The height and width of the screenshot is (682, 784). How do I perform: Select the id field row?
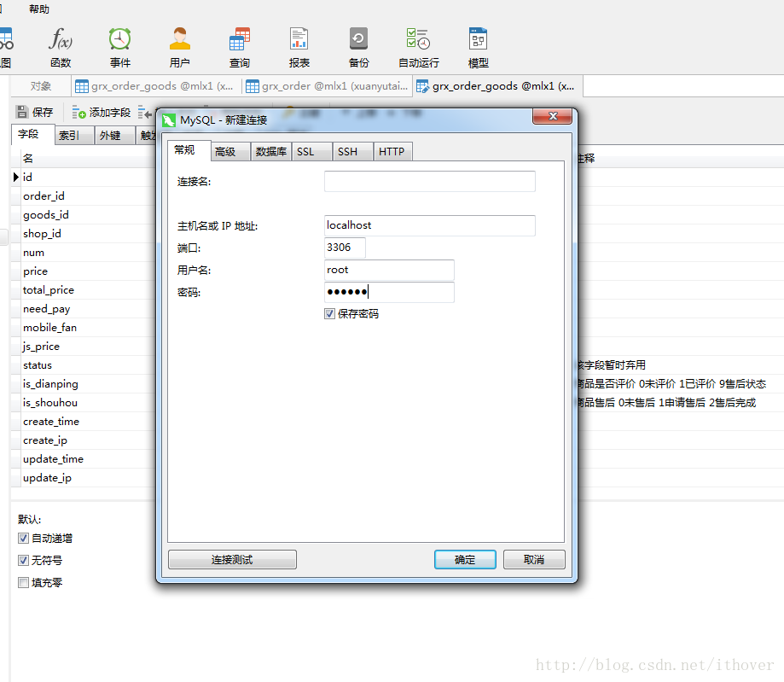[84, 178]
